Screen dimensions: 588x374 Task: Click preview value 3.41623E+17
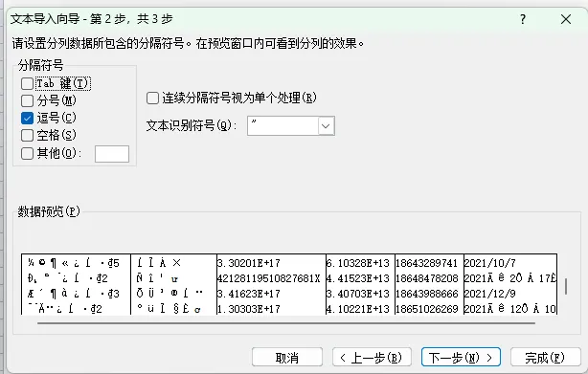249,294
